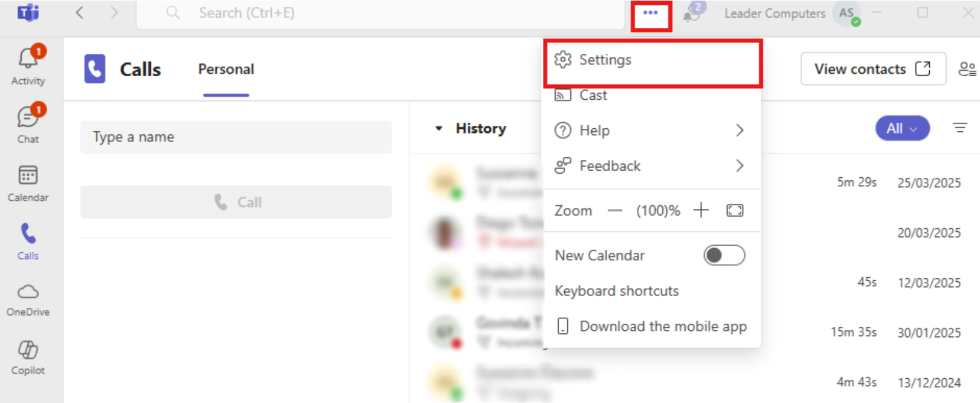Click the Teams logo icon
This screenshot has height=403, width=980.
tap(28, 13)
